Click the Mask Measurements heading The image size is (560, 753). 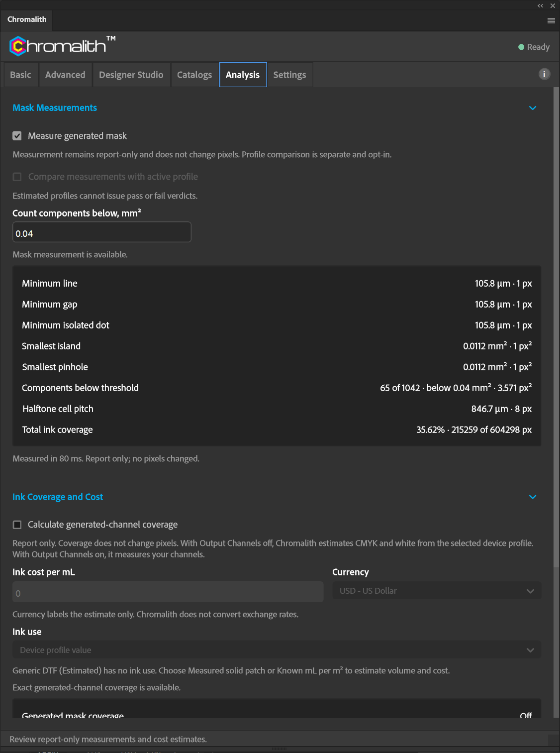(55, 108)
